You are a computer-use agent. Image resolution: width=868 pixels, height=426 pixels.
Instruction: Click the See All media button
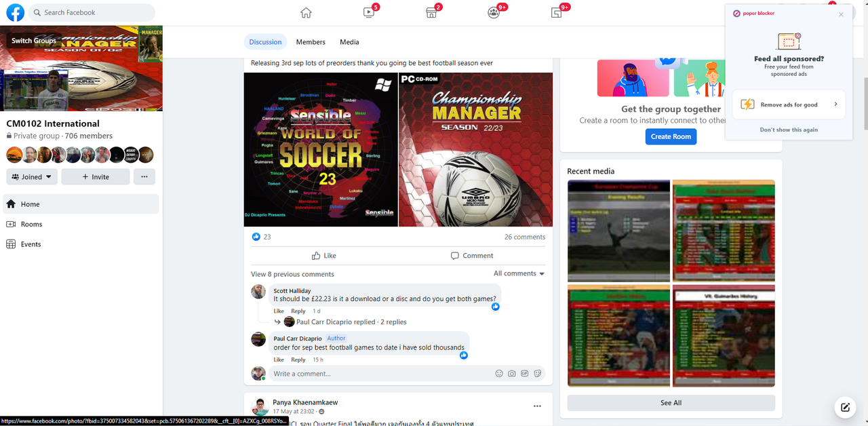click(671, 403)
